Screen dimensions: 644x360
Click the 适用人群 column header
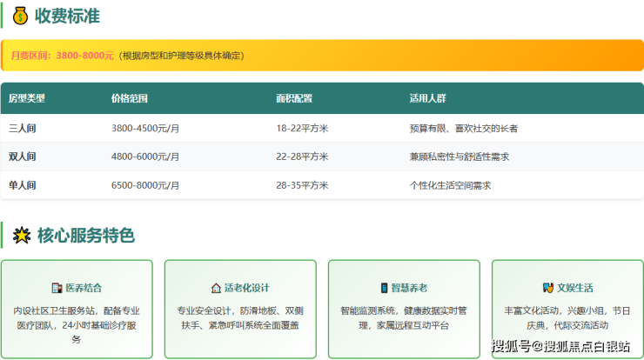point(427,98)
